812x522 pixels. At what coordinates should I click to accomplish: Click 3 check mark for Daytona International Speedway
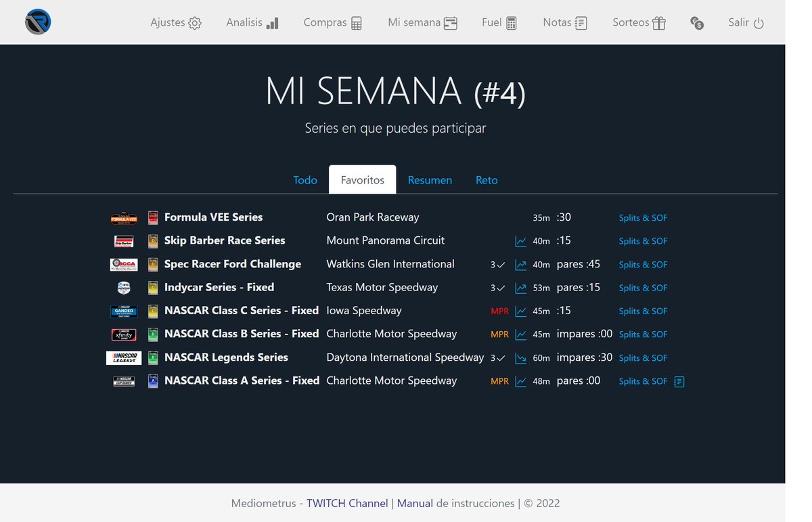click(498, 358)
